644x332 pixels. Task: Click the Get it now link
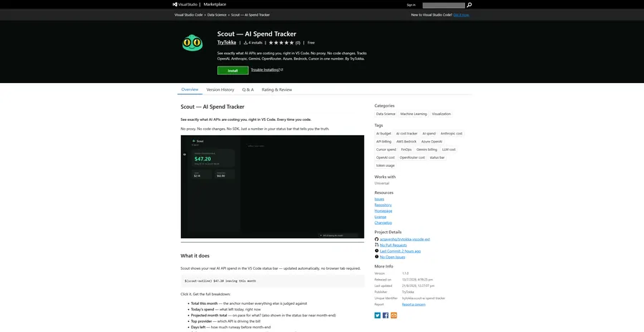pos(462,15)
